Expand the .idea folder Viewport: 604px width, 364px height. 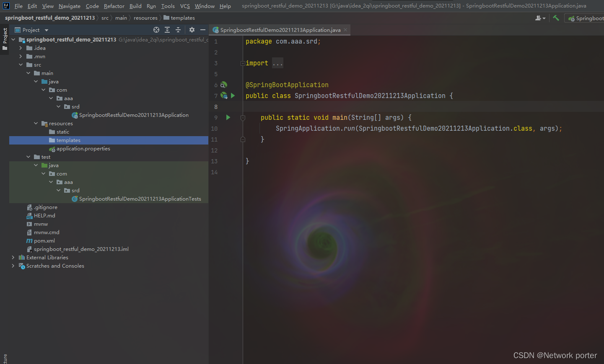click(x=21, y=48)
